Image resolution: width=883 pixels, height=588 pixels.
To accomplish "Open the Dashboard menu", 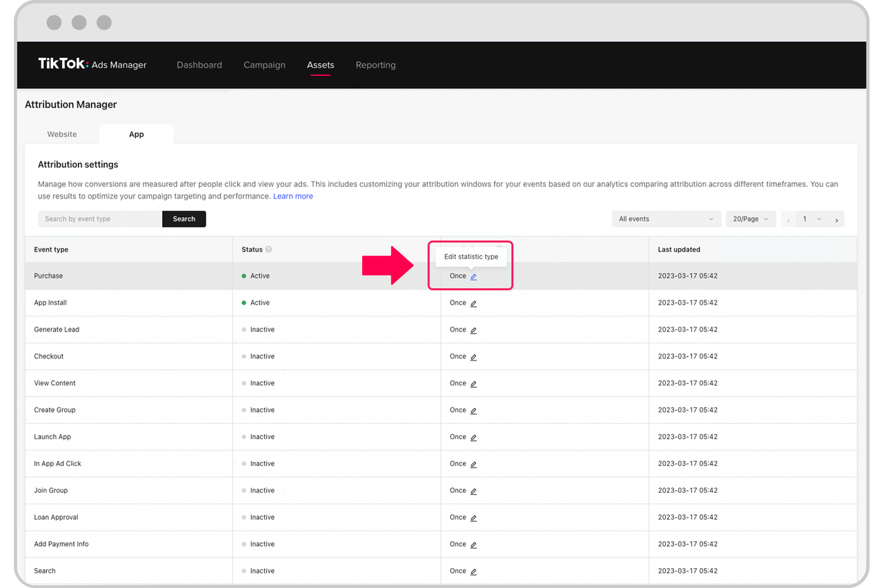I will (199, 65).
